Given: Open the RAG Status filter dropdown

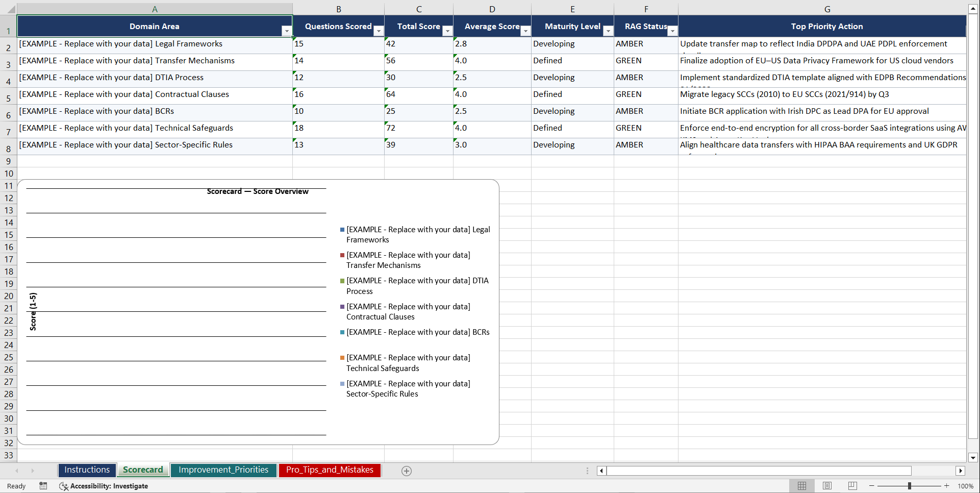Looking at the screenshot, I should point(672,31).
